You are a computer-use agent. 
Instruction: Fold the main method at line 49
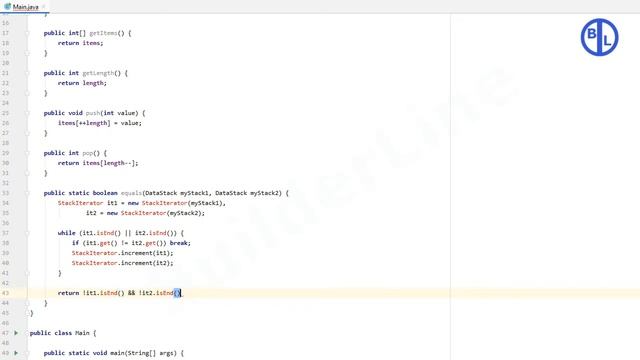click(x=27, y=353)
